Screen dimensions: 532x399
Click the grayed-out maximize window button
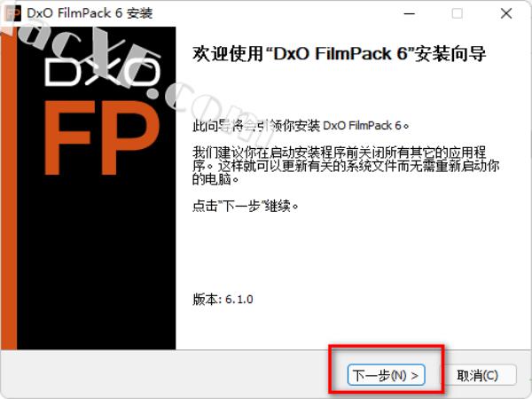point(457,13)
